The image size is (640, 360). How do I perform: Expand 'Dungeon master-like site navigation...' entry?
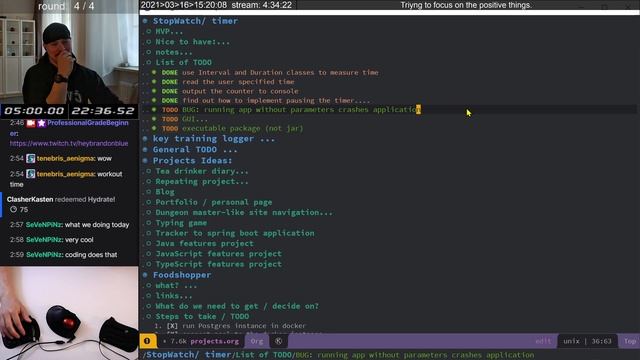tap(244, 213)
